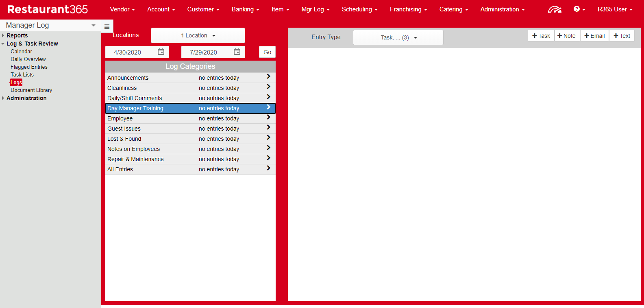Open the Catering menu
Screen dimensions: 644x308
tap(454, 9)
